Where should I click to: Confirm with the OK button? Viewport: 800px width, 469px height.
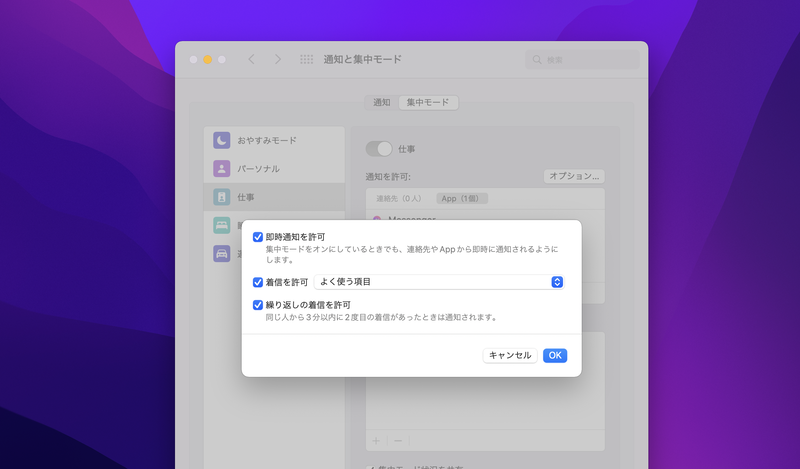(555, 355)
